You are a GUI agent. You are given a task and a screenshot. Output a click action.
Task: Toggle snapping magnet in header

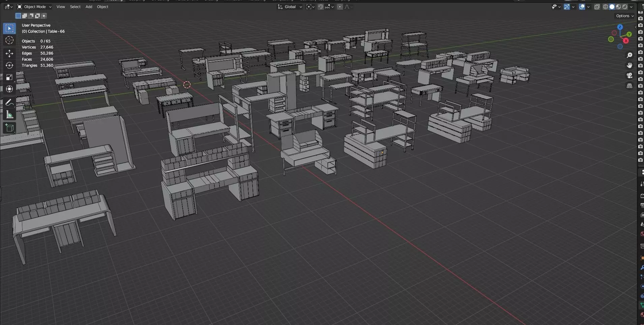321,7
